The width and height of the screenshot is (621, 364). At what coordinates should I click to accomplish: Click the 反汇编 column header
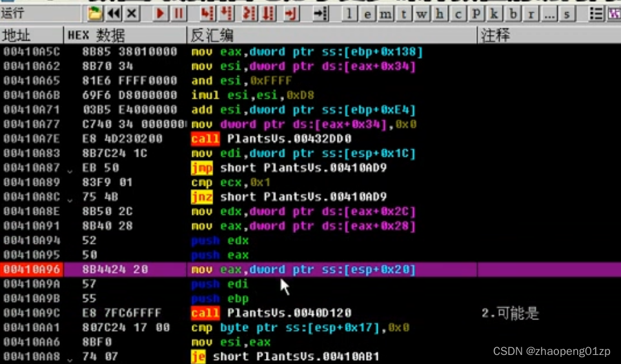(332, 35)
